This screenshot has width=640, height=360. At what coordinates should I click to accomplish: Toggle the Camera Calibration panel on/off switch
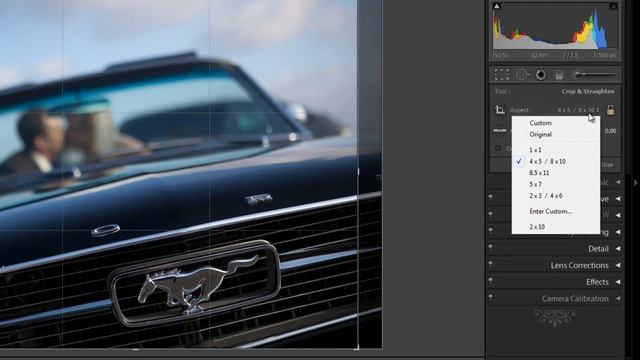[491, 297]
